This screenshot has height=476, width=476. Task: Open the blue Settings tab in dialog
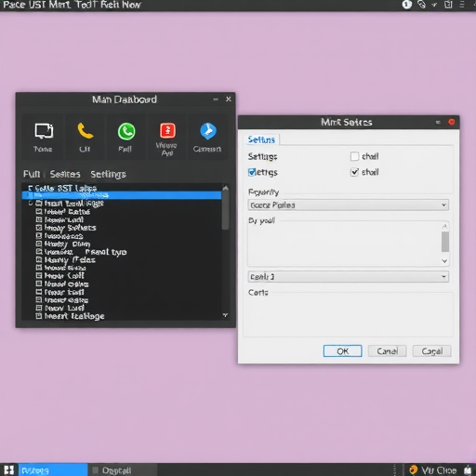(x=261, y=139)
